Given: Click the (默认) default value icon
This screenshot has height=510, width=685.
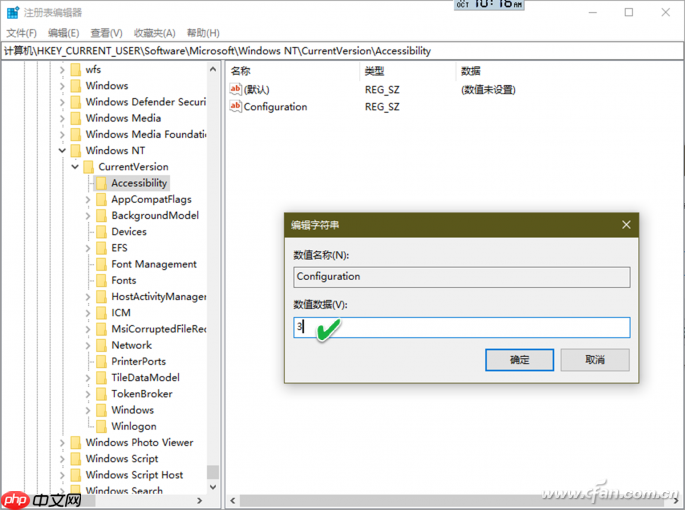Looking at the screenshot, I should click(236, 89).
